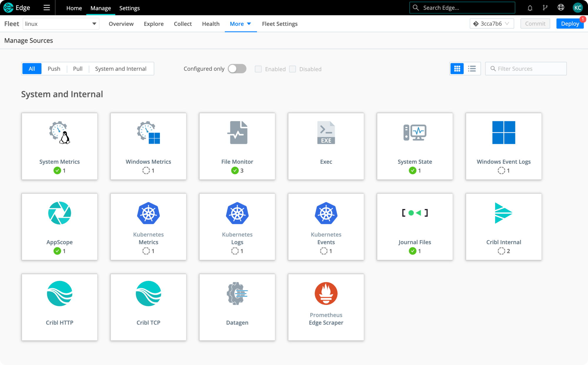The image size is (588, 365).
Task: Go to the Manage tab
Action: click(x=101, y=8)
